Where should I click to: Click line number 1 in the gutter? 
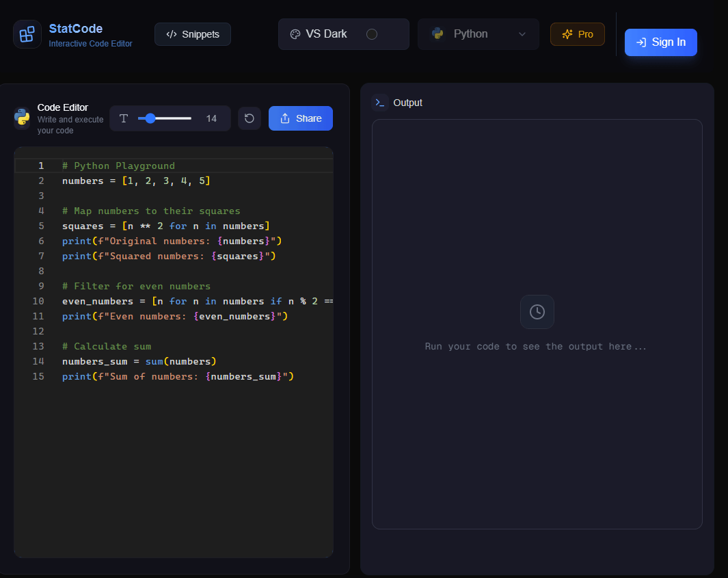[41, 166]
